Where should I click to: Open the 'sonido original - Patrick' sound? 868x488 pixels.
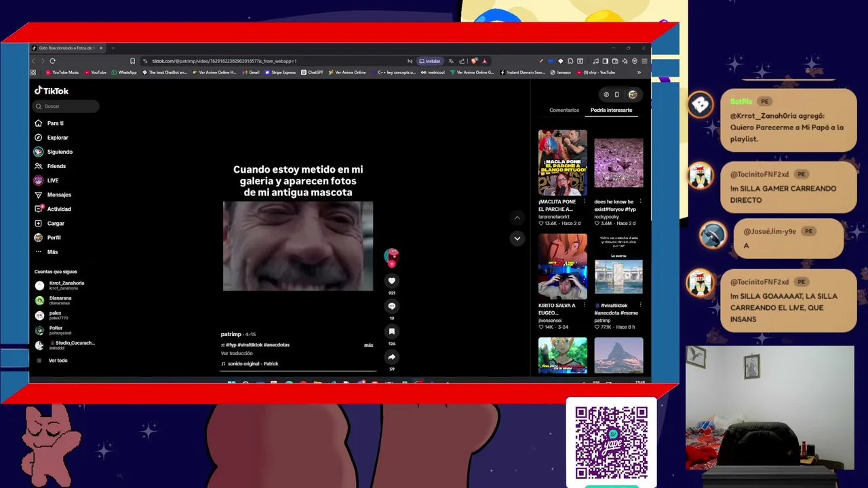[x=250, y=364]
